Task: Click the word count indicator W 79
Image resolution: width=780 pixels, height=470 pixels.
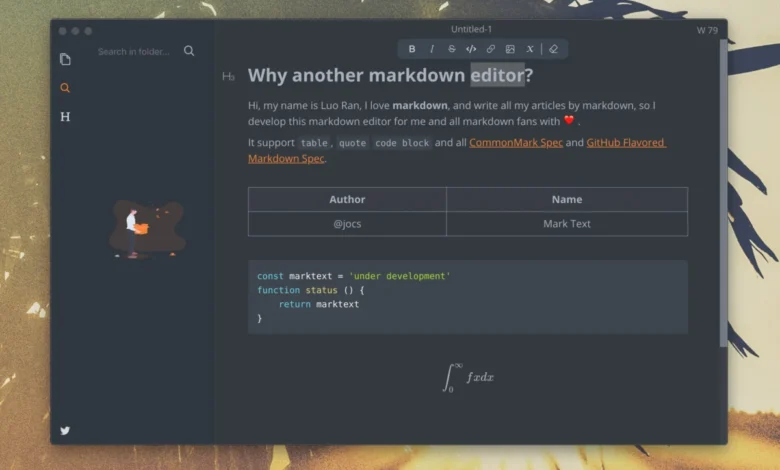Action: point(707,30)
